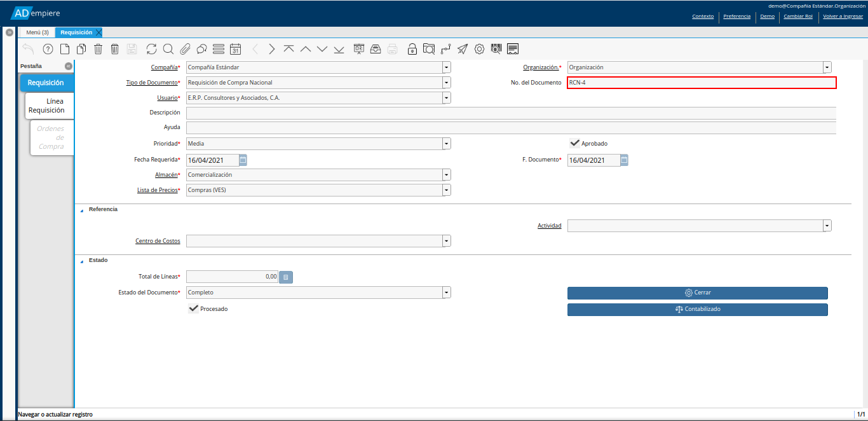Click the padlock icon in the toolbar
Screen dimensions: 868x421
(x=412, y=49)
